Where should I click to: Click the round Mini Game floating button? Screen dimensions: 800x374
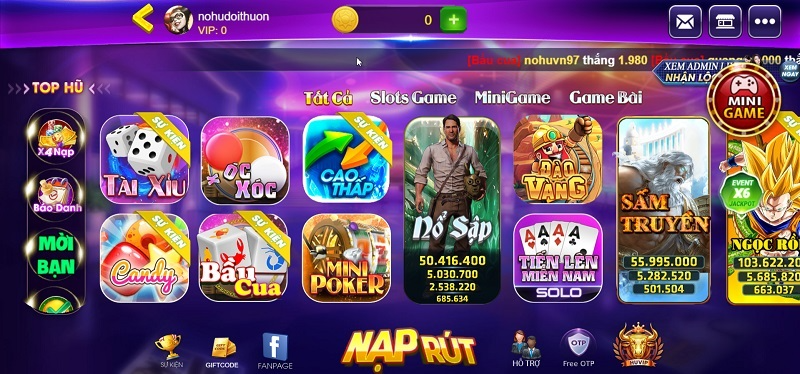click(743, 100)
